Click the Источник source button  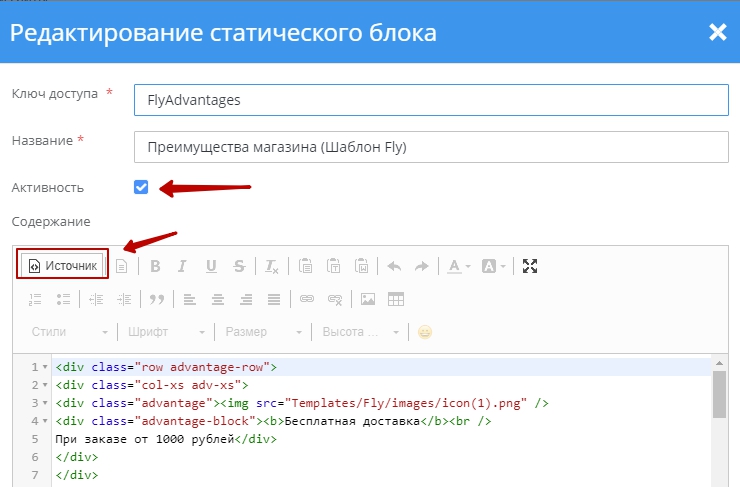click(64, 266)
